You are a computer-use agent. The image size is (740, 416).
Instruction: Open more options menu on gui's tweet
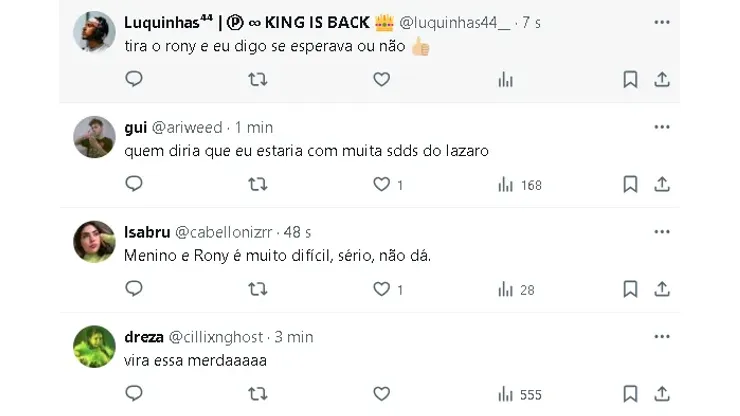(x=662, y=127)
